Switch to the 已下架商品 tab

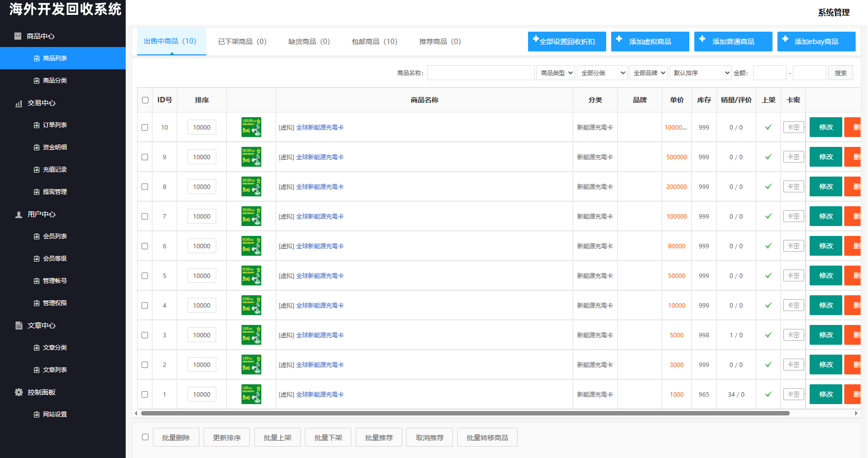coord(242,41)
